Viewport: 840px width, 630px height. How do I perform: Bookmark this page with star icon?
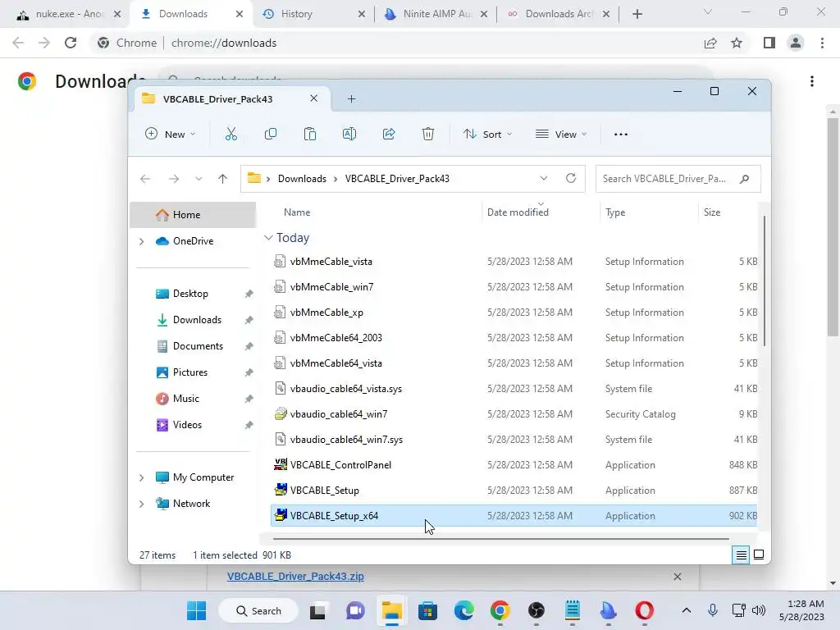pos(737,43)
